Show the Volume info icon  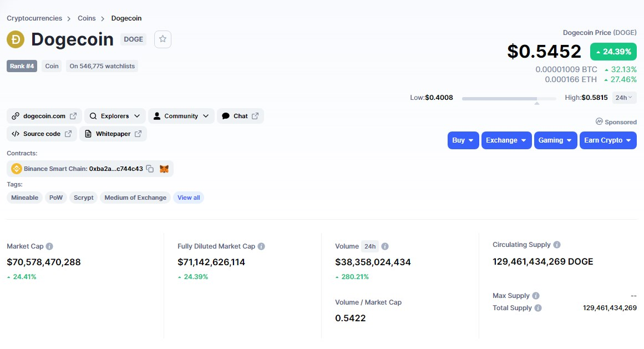pyautogui.click(x=385, y=246)
